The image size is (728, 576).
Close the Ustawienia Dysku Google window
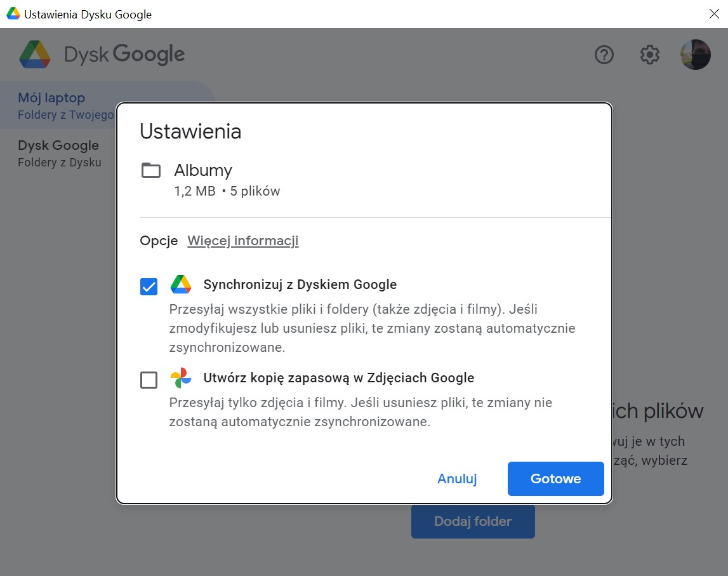pyautogui.click(x=714, y=14)
